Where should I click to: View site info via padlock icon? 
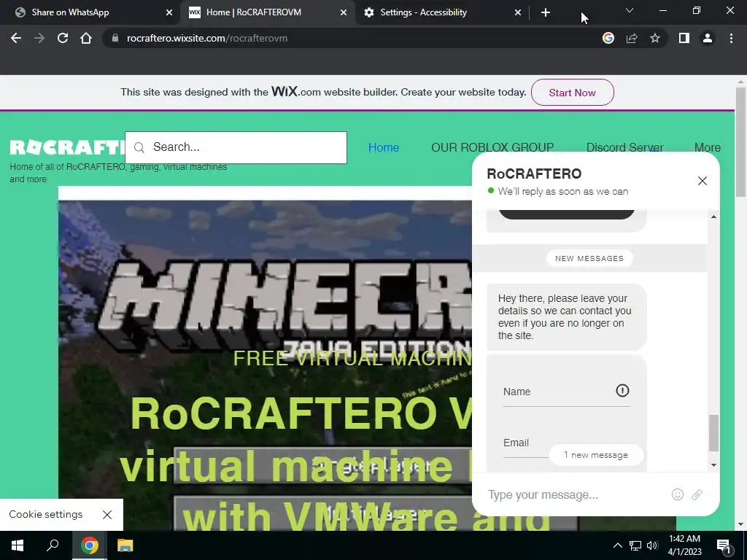pyautogui.click(x=115, y=38)
